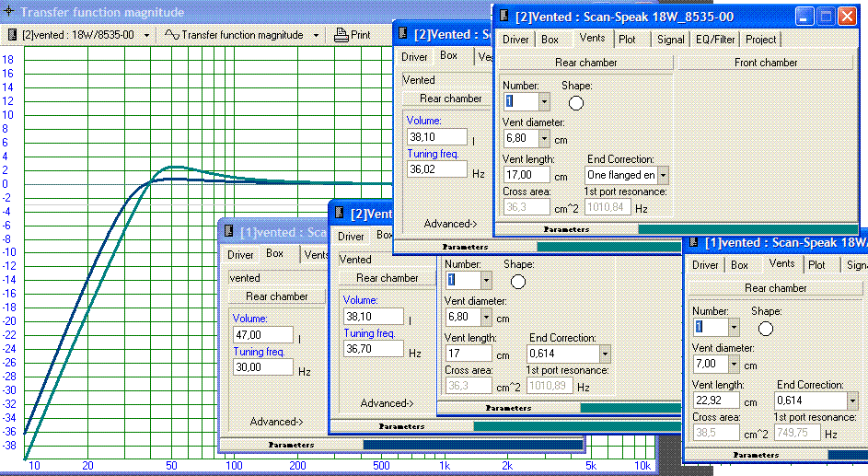
Task: Expand Vent diameter 6,80 dropdown in front [2]Vented window
Action: pos(544,138)
